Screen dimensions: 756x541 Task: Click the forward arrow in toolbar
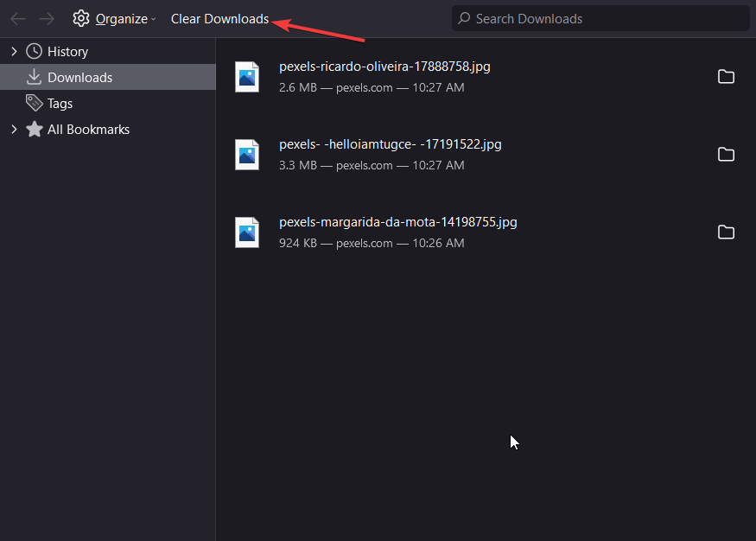(x=47, y=19)
